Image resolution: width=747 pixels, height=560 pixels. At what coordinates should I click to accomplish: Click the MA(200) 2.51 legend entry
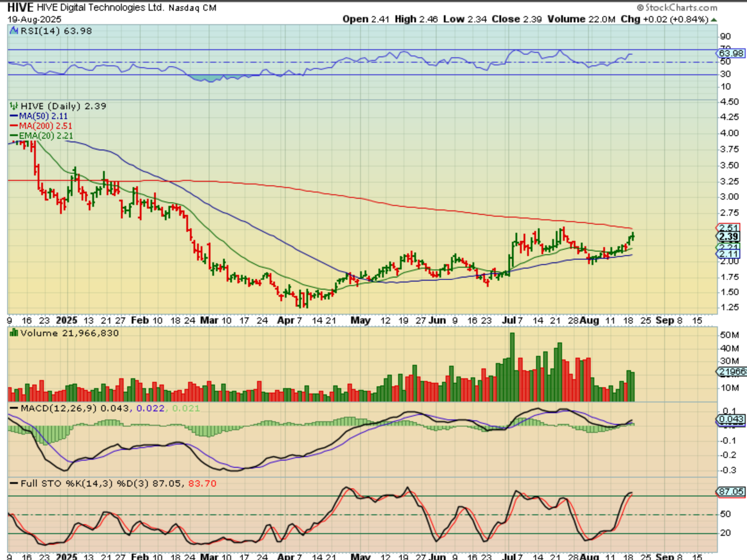coord(45,126)
